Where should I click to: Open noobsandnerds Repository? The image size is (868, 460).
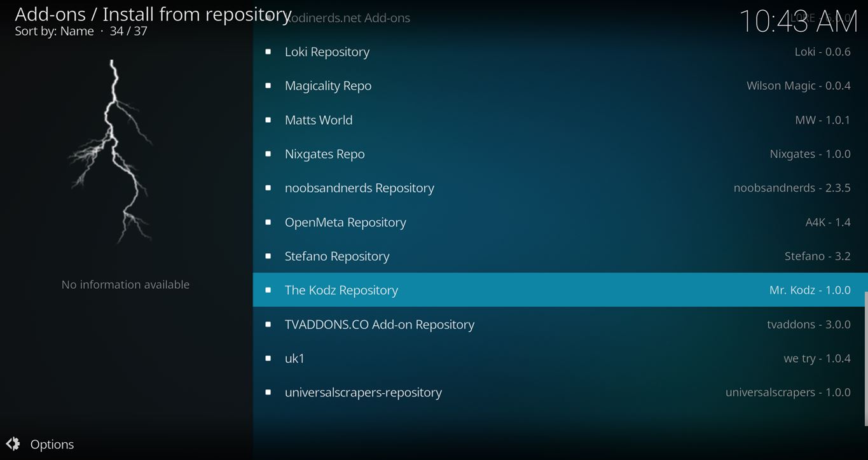coord(359,188)
